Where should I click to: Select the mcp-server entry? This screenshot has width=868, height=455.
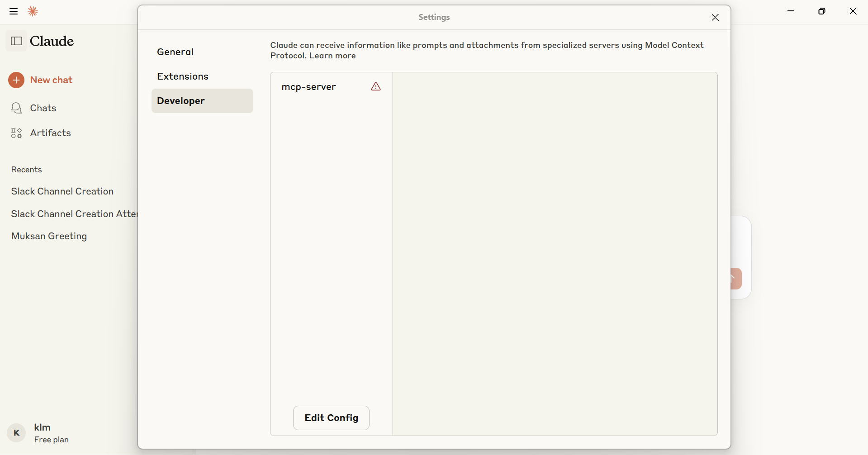tap(331, 87)
